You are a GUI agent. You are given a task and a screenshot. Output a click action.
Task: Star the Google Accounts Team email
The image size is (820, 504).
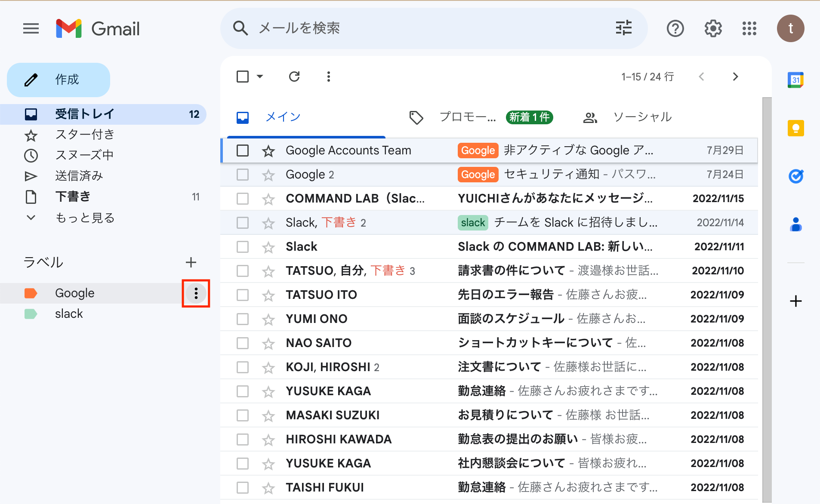pyautogui.click(x=268, y=151)
